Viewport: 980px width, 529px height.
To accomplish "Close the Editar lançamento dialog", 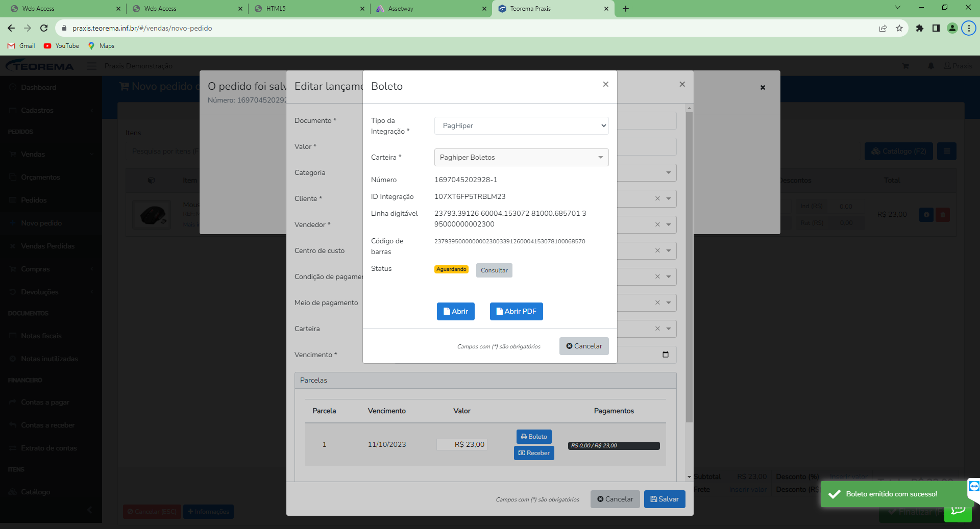I will pos(682,84).
